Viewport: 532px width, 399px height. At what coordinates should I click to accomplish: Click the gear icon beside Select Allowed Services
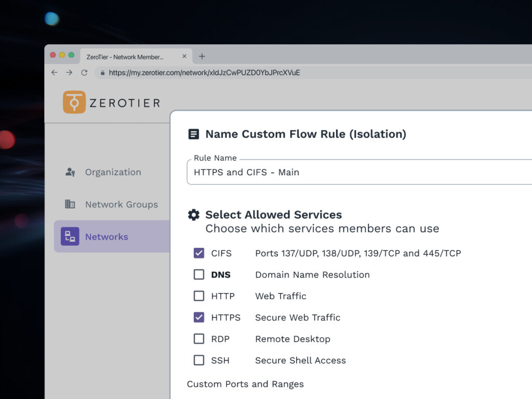pos(194,215)
